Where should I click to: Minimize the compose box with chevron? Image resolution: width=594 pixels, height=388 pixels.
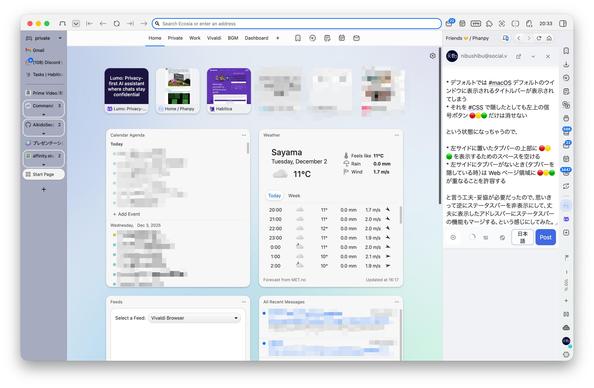tap(533, 56)
